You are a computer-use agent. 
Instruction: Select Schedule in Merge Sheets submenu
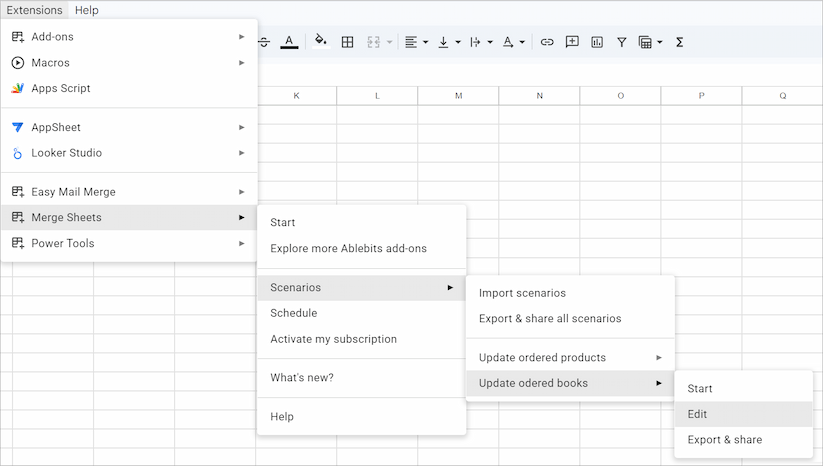(x=362, y=313)
